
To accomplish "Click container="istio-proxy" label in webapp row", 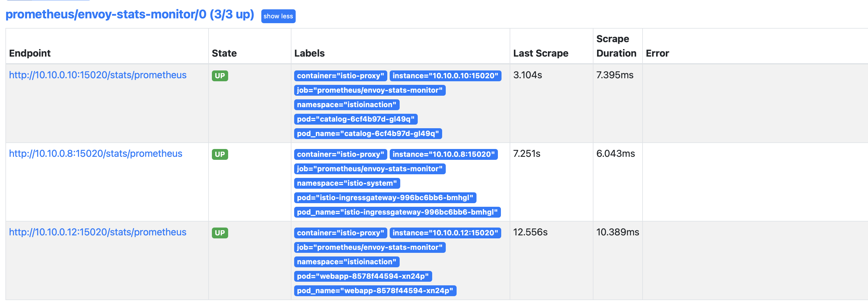I will coord(340,233).
